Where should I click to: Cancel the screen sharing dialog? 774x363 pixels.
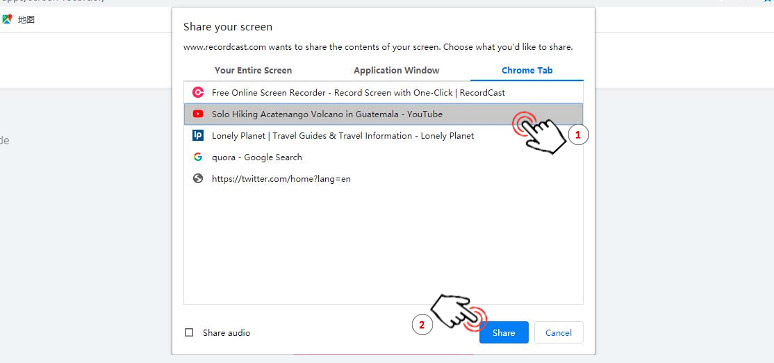559,332
